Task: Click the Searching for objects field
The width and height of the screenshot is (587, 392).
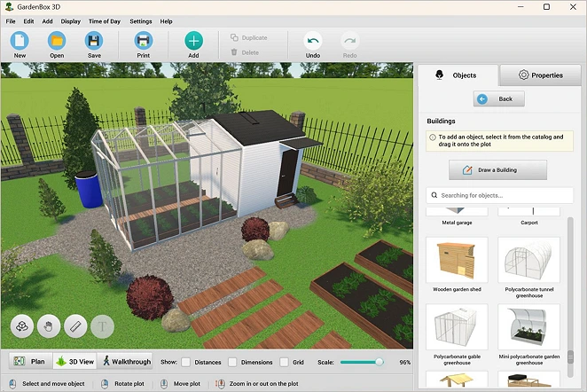Action: click(x=499, y=195)
